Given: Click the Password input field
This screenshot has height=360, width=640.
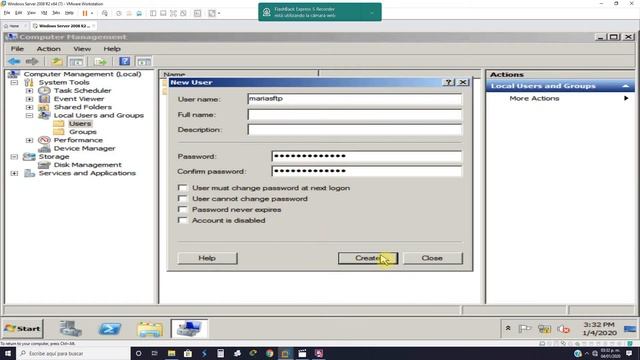Looking at the screenshot, I should 367,156.
